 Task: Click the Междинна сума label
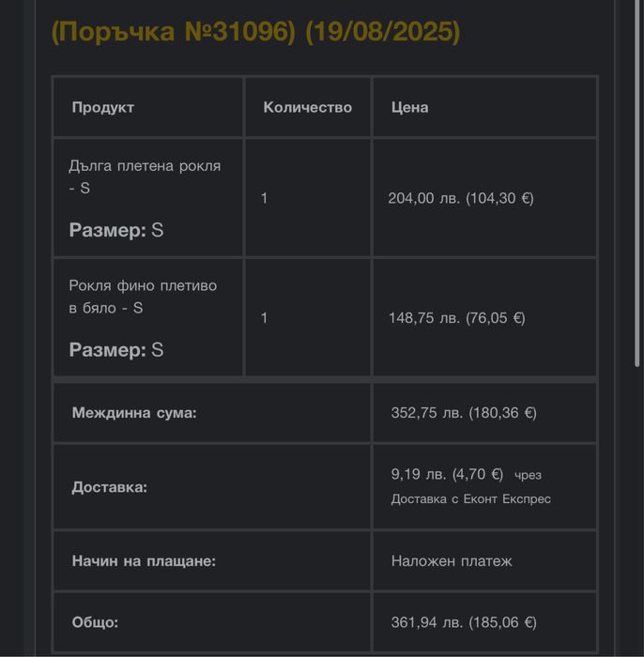tap(134, 412)
